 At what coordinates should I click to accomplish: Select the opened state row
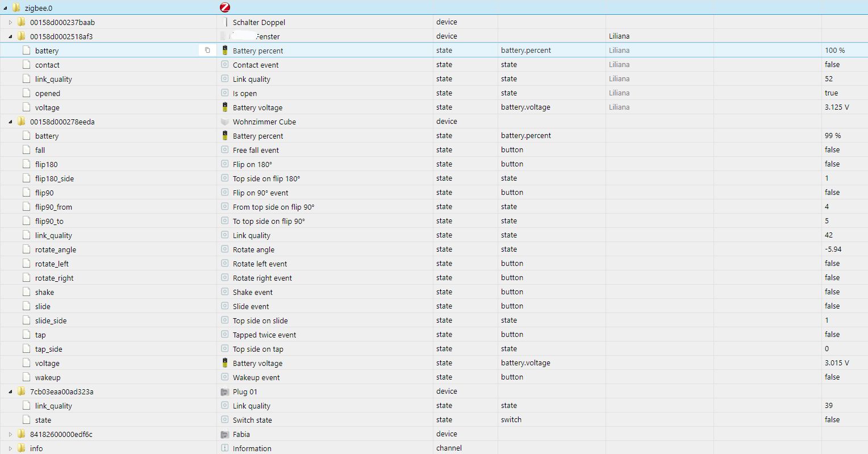click(434, 93)
